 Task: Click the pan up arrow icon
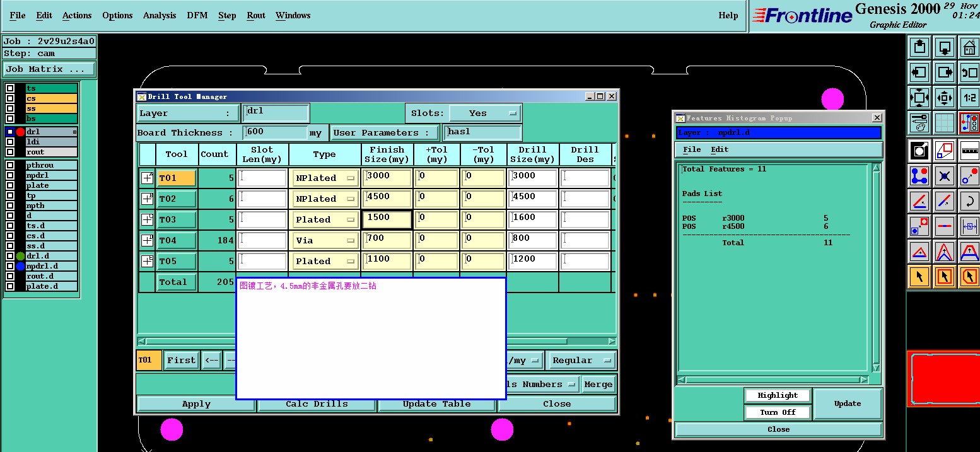(919, 47)
